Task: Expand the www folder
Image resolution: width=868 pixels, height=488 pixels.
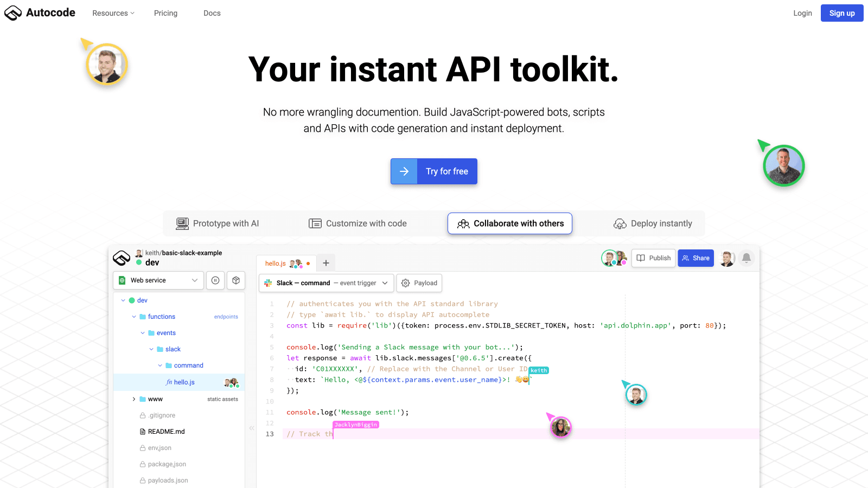Action: (x=134, y=399)
